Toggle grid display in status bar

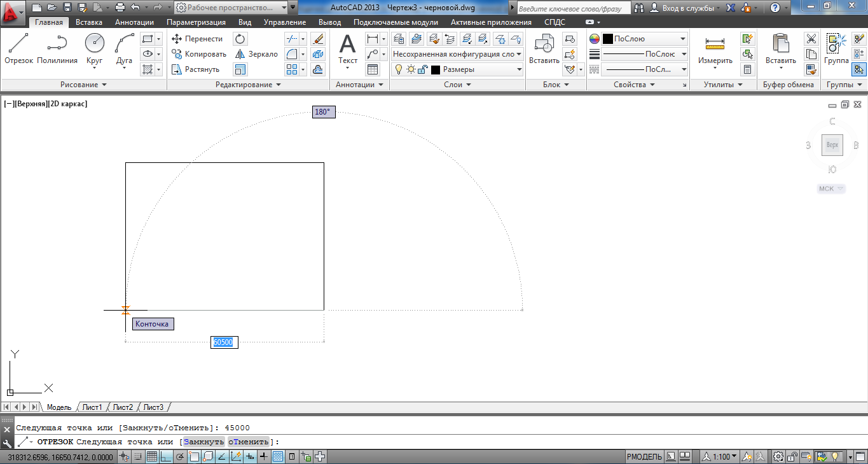click(152, 456)
